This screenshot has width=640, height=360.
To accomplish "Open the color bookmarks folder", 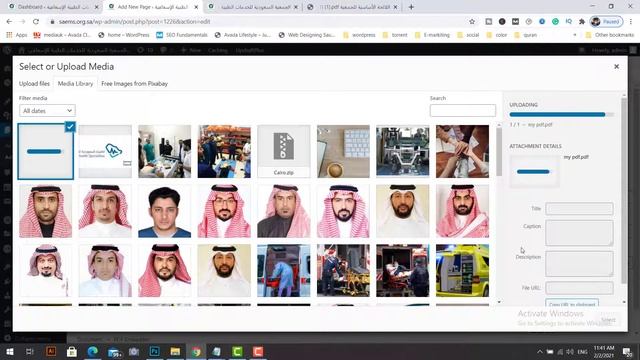I will point(497,35).
